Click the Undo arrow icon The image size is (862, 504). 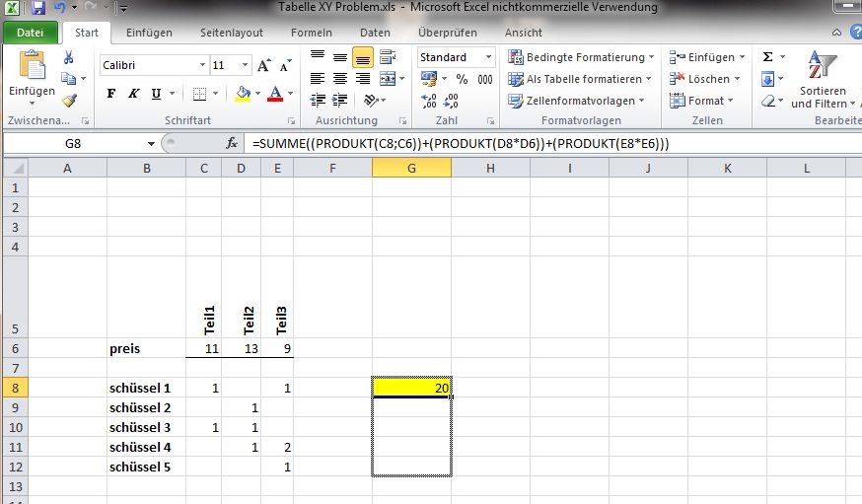(60, 8)
